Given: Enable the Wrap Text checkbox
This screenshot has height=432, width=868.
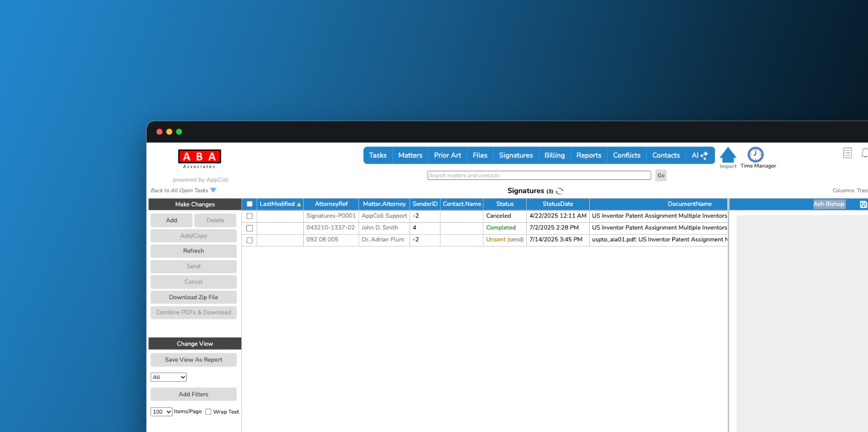Looking at the screenshot, I should [x=208, y=412].
